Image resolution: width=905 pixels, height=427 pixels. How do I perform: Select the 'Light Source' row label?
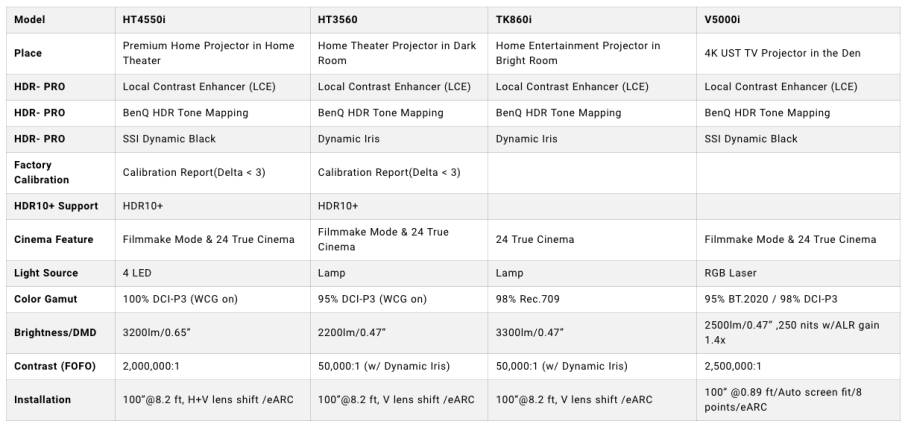pyautogui.click(x=46, y=273)
